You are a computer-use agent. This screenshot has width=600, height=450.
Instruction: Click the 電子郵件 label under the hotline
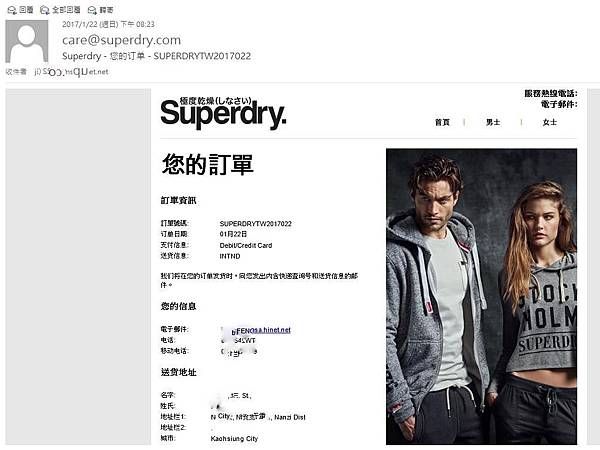point(559,104)
